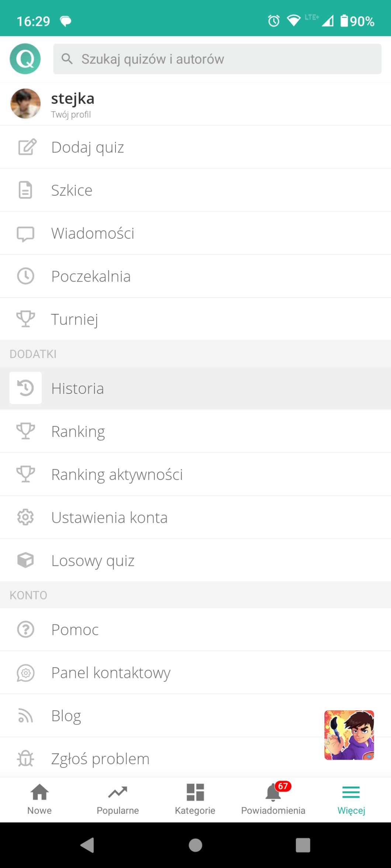Tap the Poczekalnia clock icon
Image resolution: width=391 pixels, height=868 pixels.
pos(25,276)
